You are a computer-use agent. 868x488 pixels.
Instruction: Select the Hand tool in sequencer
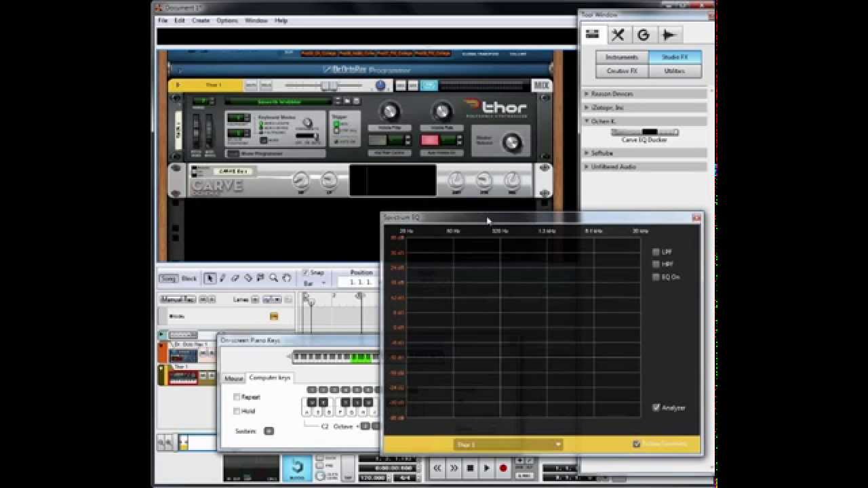click(x=286, y=279)
